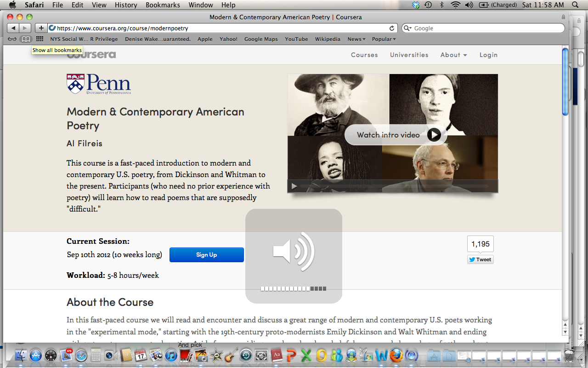Reload the page with the reload icon
The height and width of the screenshot is (368, 588).
point(392,28)
